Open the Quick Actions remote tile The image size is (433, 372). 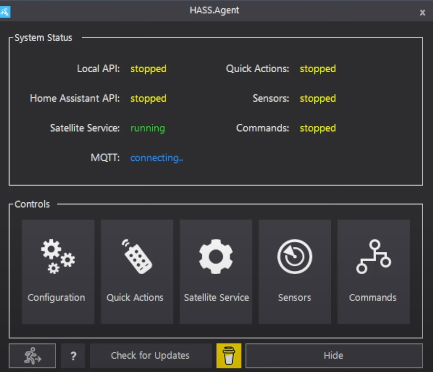pyautogui.click(x=137, y=272)
